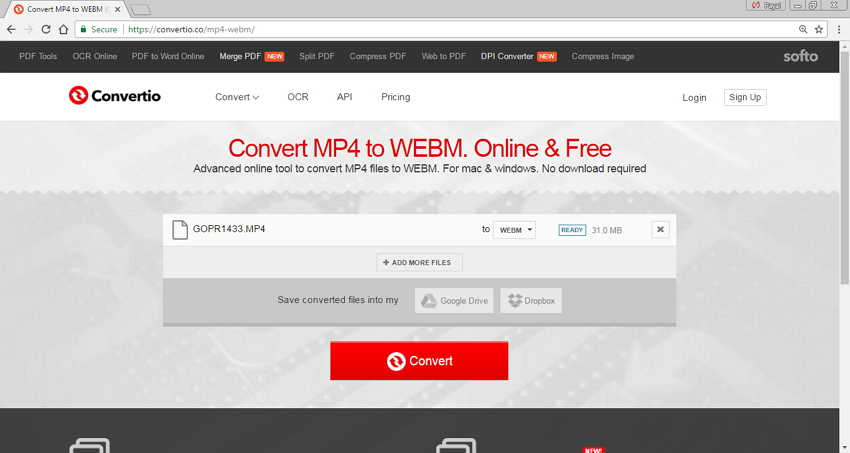Open the Chrome three-dot menu
This screenshot has width=850, height=453.
tap(839, 29)
